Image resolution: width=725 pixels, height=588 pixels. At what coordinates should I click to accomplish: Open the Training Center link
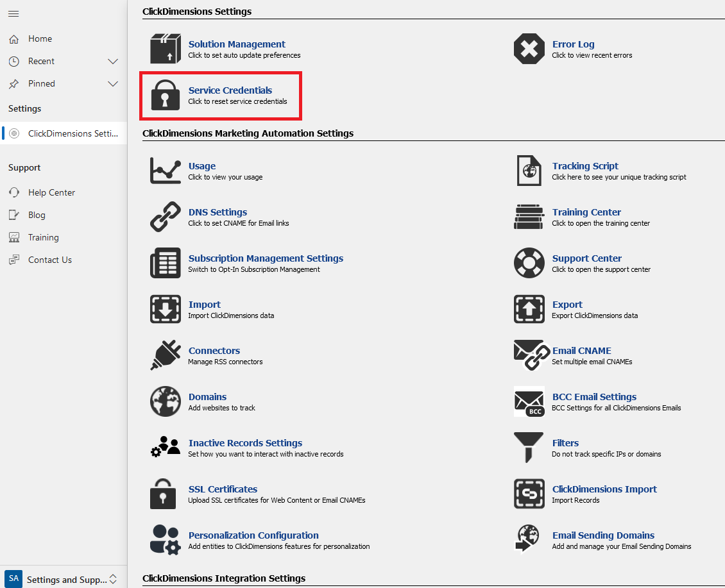pos(587,212)
